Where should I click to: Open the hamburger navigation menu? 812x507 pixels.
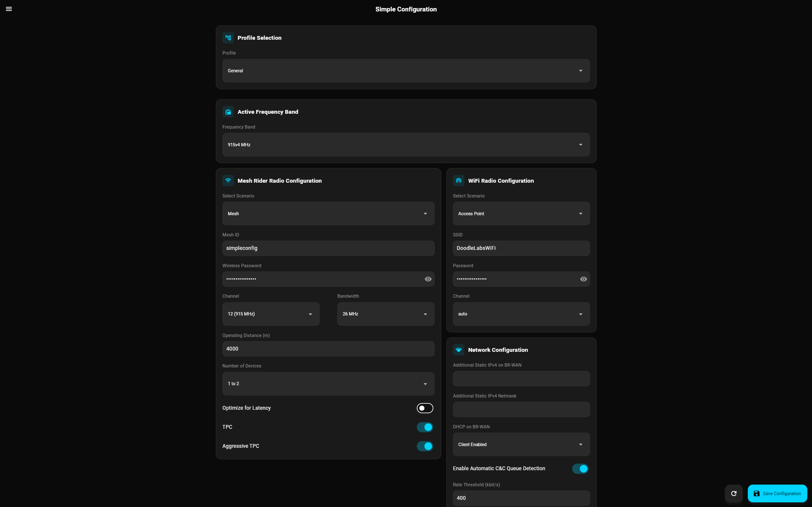(9, 9)
